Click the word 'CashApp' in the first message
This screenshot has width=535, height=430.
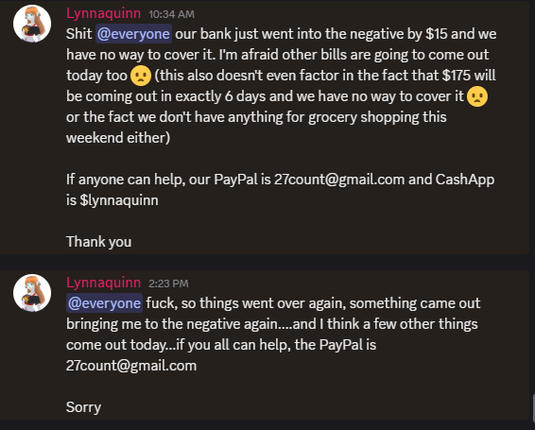465,180
